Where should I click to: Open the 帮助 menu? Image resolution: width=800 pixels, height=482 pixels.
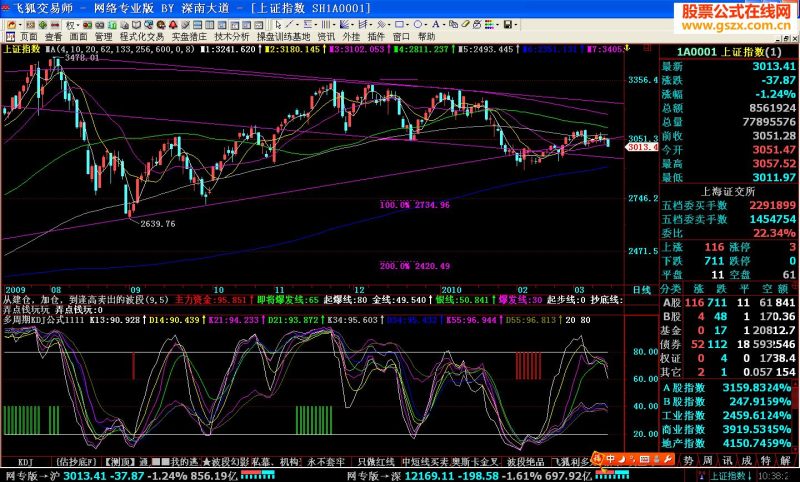click(427, 37)
